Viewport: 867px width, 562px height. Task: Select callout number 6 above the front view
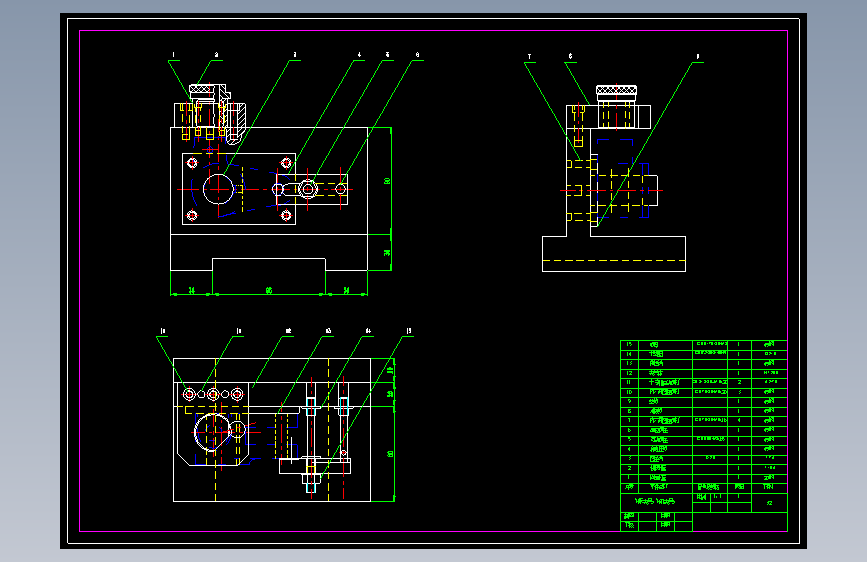point(417,55)
